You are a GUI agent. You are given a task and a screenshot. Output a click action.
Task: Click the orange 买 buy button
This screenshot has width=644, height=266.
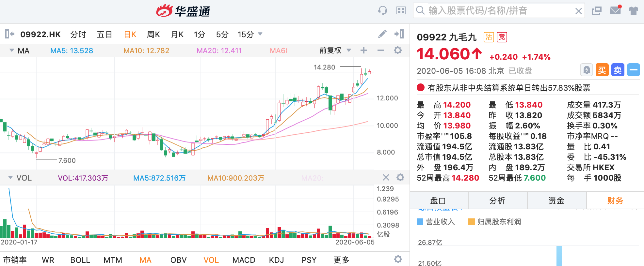[x=602, y=70]
